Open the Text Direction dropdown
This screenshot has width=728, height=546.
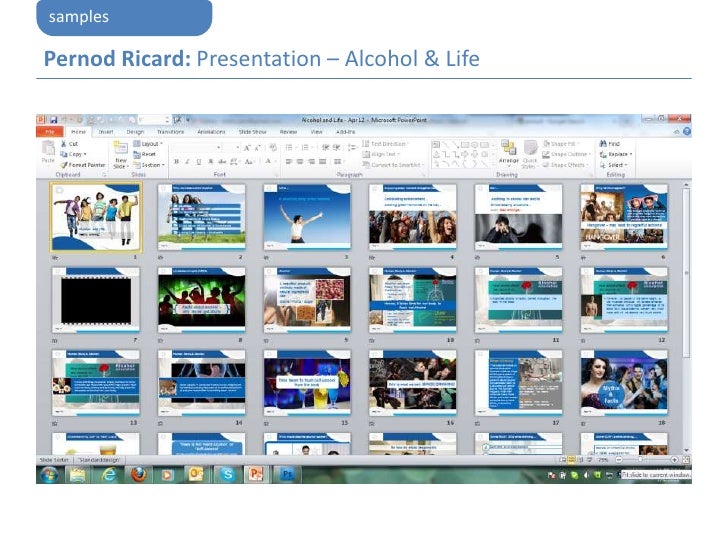click(x=386, y=144)
